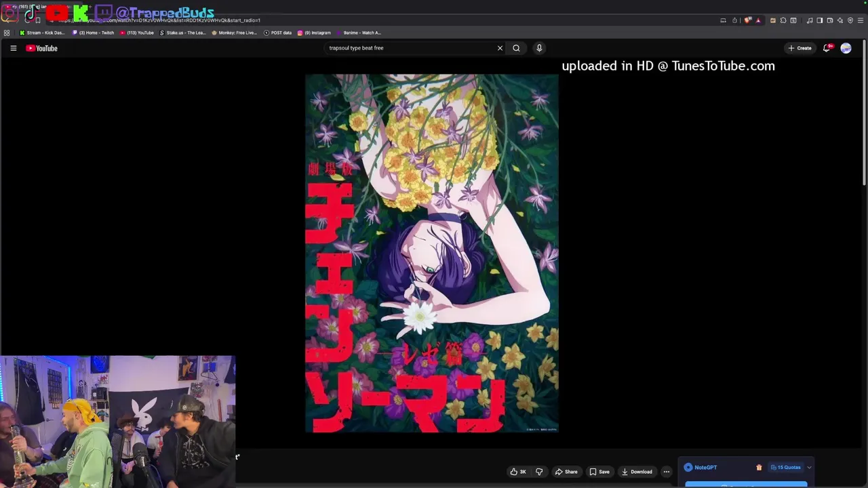This screenshot has height=488, width=868.
Task: Click the share page icon in address bar
Action: 734,20
